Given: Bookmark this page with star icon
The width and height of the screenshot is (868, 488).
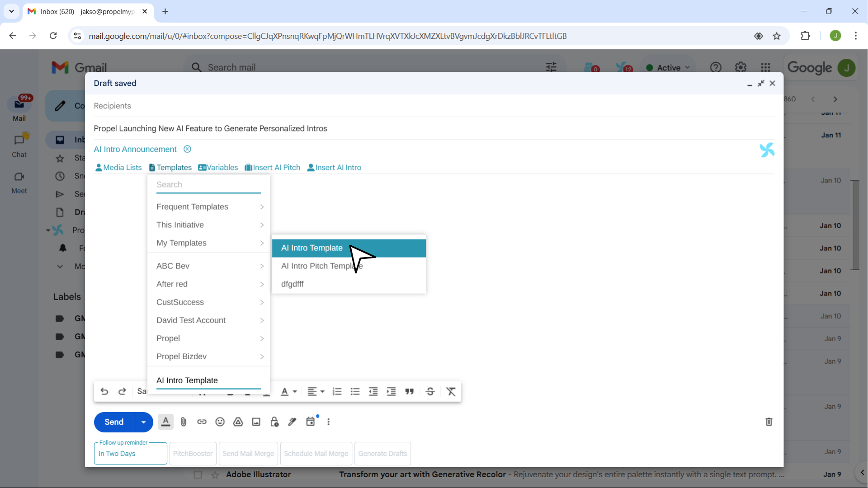Looking at the screenshot, I should pyautogui.click(x=777, y=36).
